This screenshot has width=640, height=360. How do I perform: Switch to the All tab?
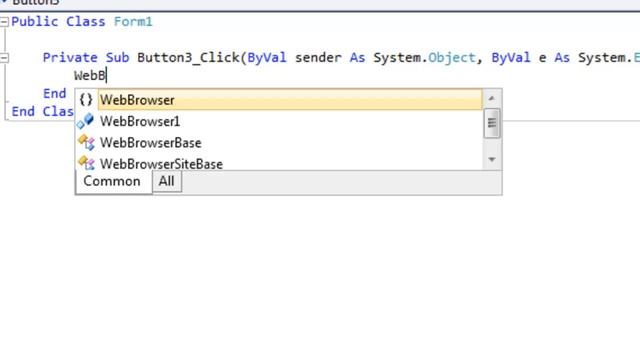(x=167, y=181)
